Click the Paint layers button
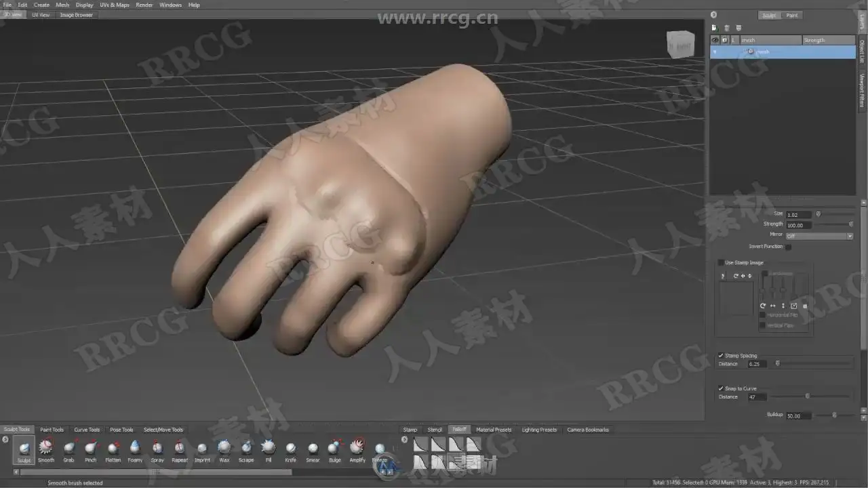 [792, 15]
